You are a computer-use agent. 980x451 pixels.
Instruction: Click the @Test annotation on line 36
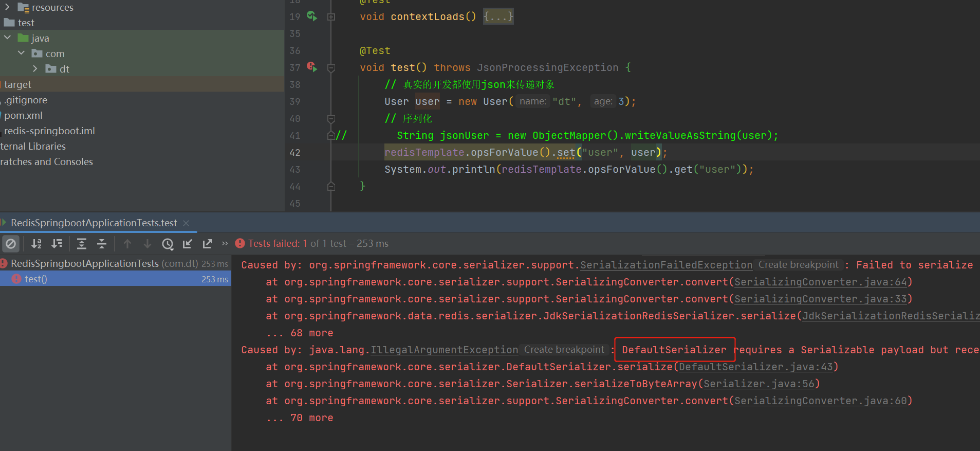tap(375, 50)
